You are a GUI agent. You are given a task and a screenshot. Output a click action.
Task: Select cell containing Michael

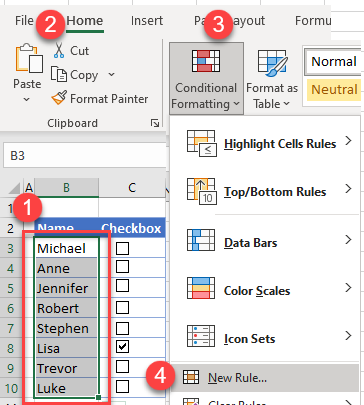tap(66, 248)
